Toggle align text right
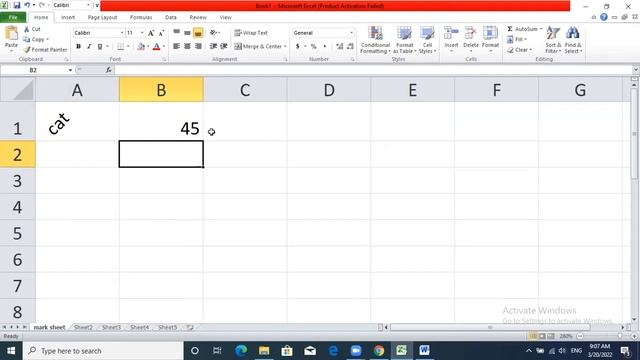 click(198, 47)
